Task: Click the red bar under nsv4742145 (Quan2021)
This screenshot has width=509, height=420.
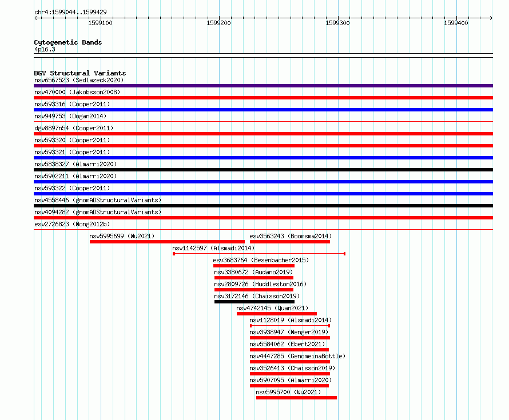Action: [277, 314]
